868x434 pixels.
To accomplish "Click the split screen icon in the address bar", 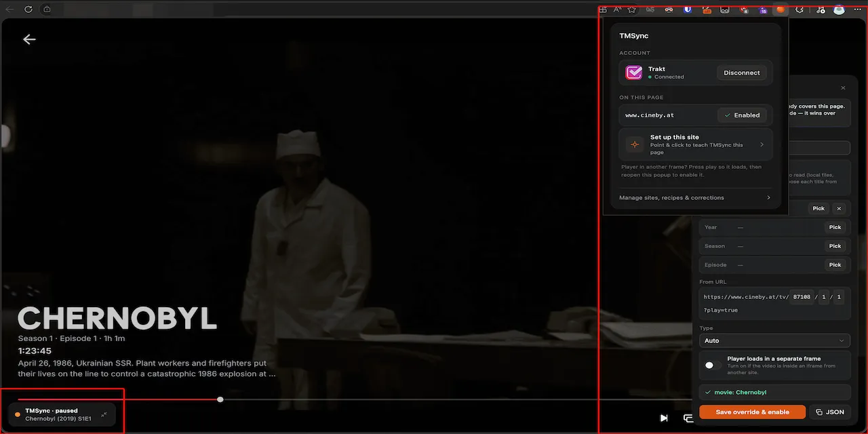I will tap(603, 9).
